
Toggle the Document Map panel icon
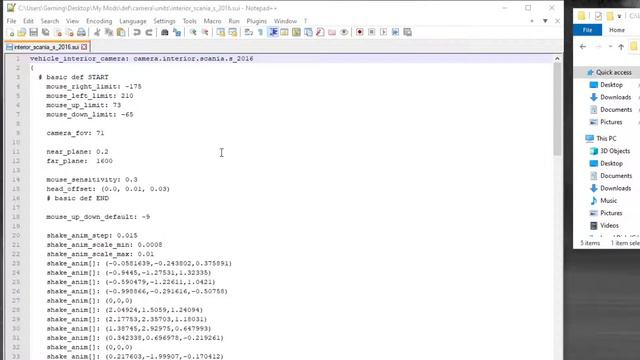coord(296,32)
